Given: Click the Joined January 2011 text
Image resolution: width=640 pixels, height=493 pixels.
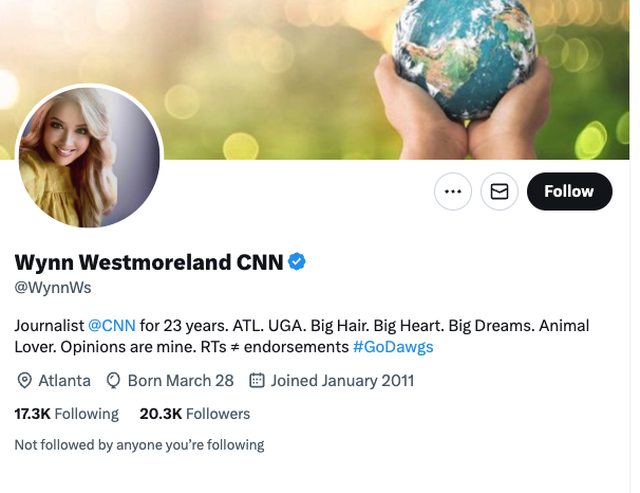Looking at the screenshot, I should (343, 380).
